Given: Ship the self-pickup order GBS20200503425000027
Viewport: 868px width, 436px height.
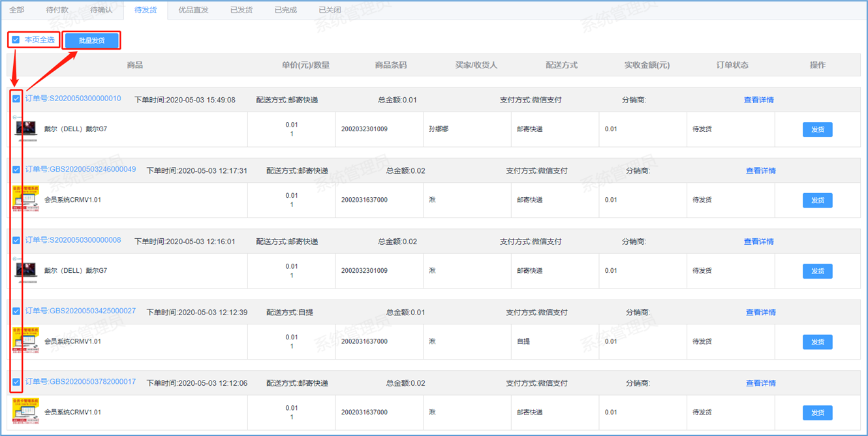Looking at the screenshot, I should 817,341.
